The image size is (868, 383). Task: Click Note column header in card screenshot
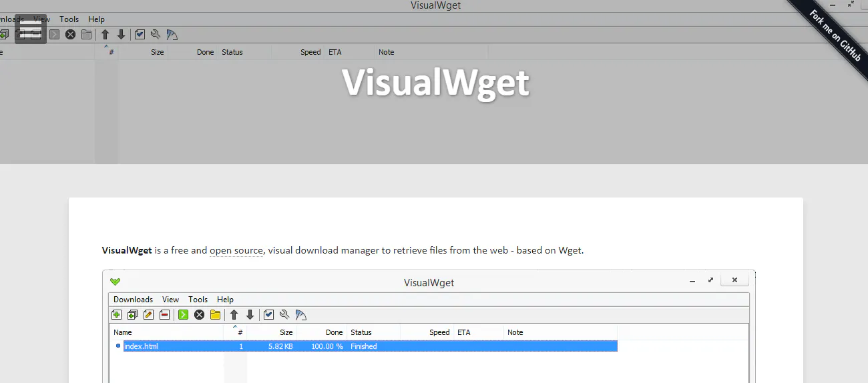coord(515,332)
